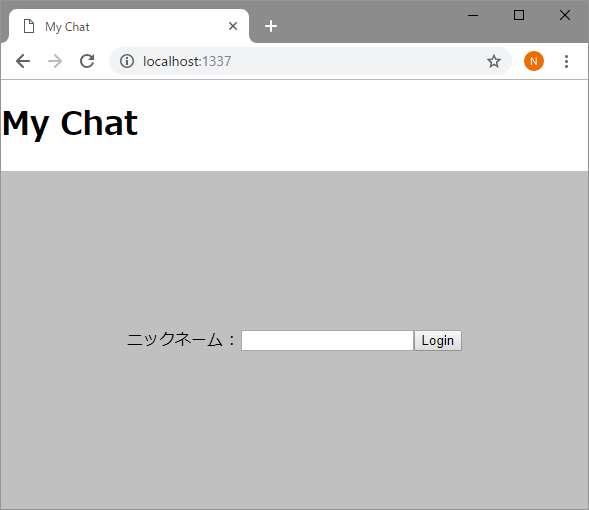Screen dimensions: 589x510
Task: Open the orange N profile avatar
Action: 534,61
